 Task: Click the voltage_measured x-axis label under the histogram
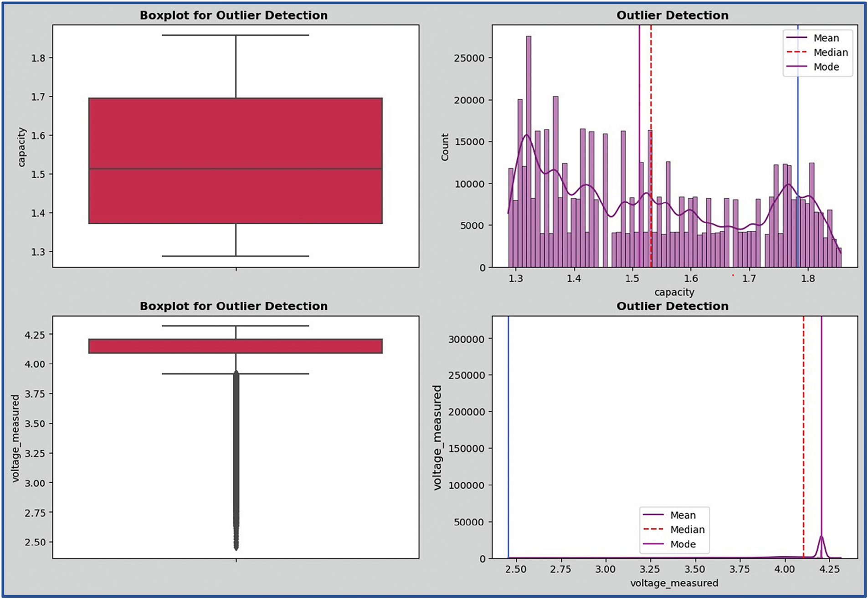point(674,583)
